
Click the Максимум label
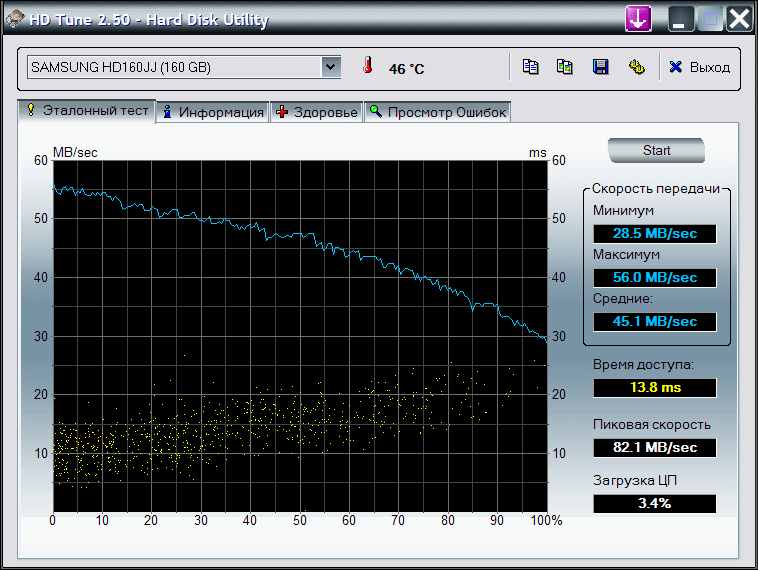(626, 255)
